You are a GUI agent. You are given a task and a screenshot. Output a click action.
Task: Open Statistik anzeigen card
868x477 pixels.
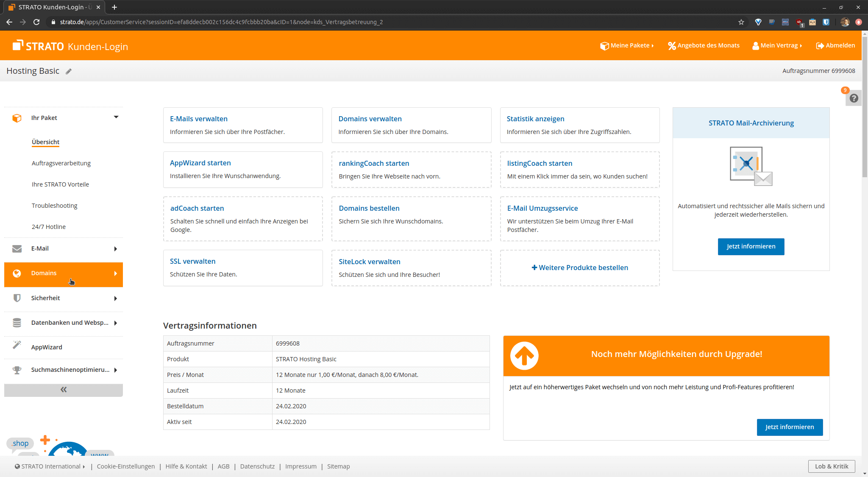tap(580, 125)
